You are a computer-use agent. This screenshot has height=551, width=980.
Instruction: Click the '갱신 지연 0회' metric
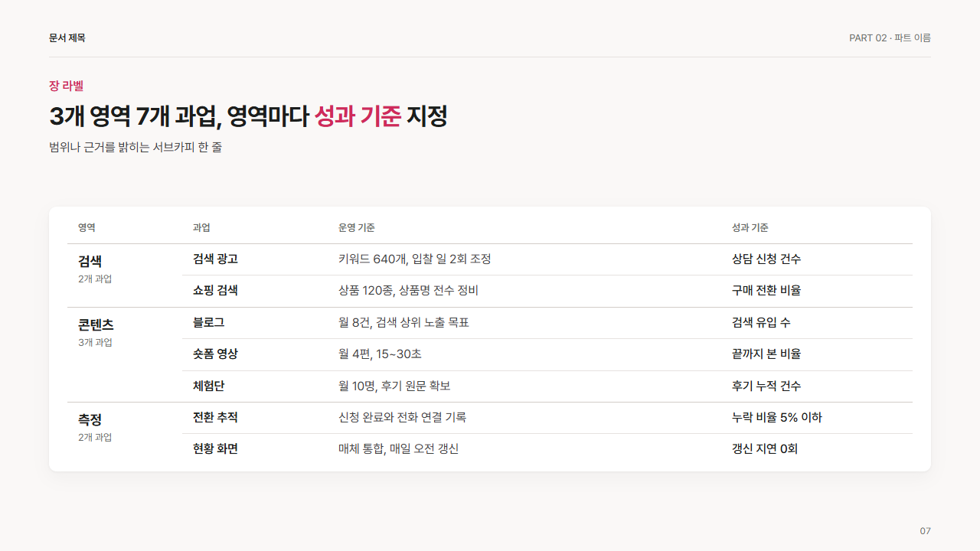pos(765,449)
